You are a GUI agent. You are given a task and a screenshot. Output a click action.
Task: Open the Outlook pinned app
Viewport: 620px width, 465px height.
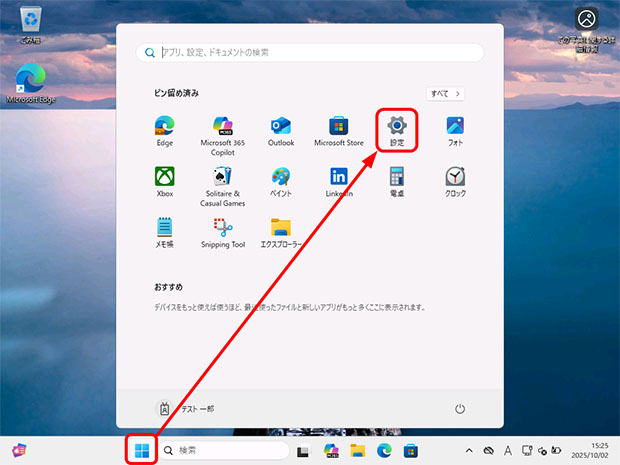tap(281, 131)
